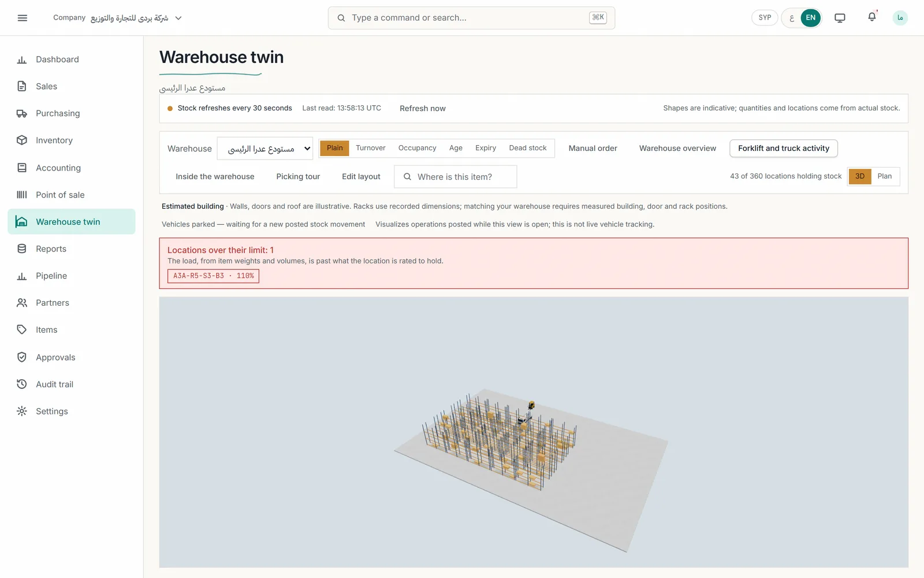The width and height of the screenshot is (924, 578).
Task: Open the notifications bell
Action: click(872, 17)
